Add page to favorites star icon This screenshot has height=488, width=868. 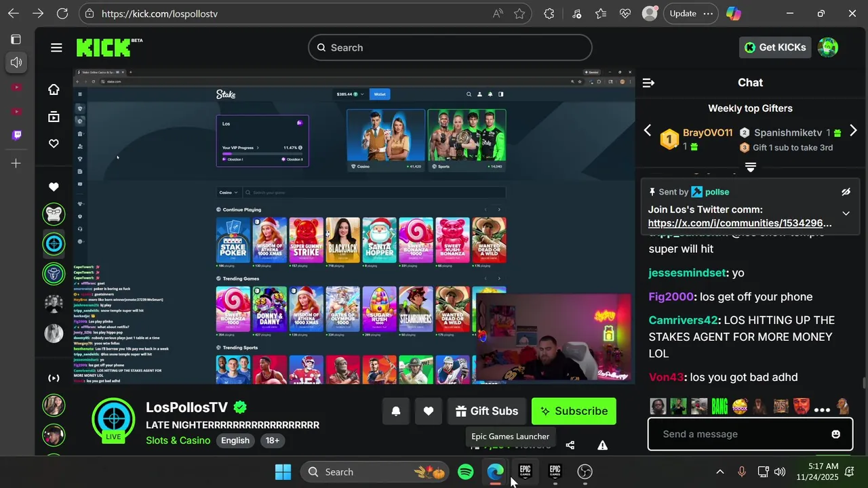click(x=519, y=14)
